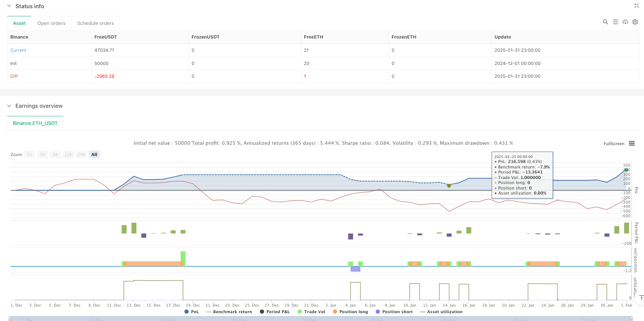Click the cloud download icon

point(625,22)
